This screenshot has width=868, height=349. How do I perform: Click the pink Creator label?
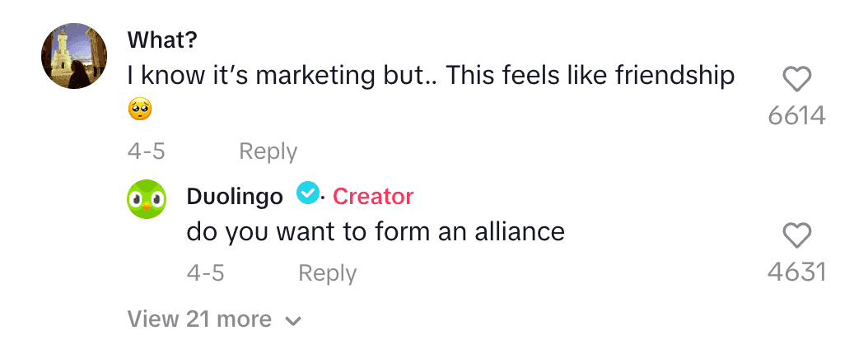pyautogui.click(x=373, y=196)
